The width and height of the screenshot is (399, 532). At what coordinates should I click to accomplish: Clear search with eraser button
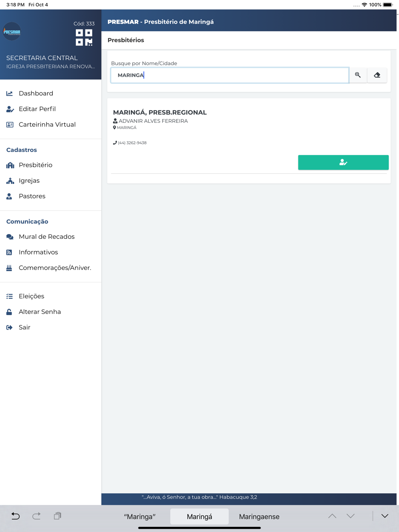point(377,75)
